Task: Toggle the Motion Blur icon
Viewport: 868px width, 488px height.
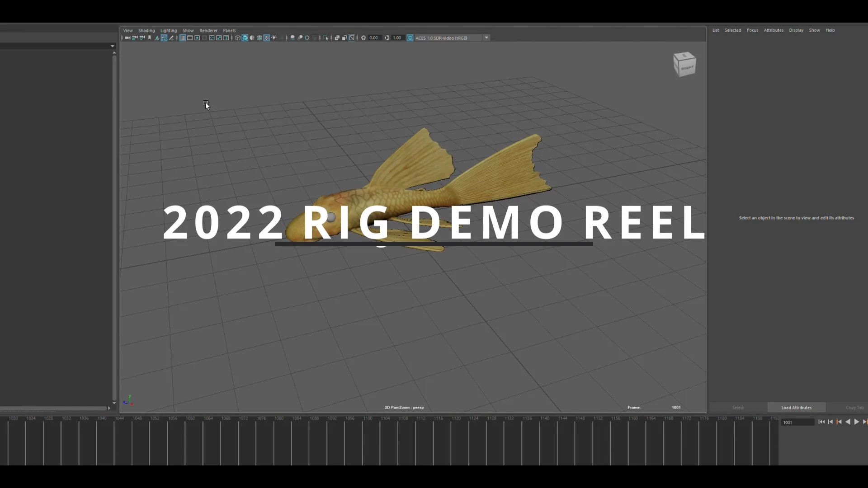Action: pos(300,38)
